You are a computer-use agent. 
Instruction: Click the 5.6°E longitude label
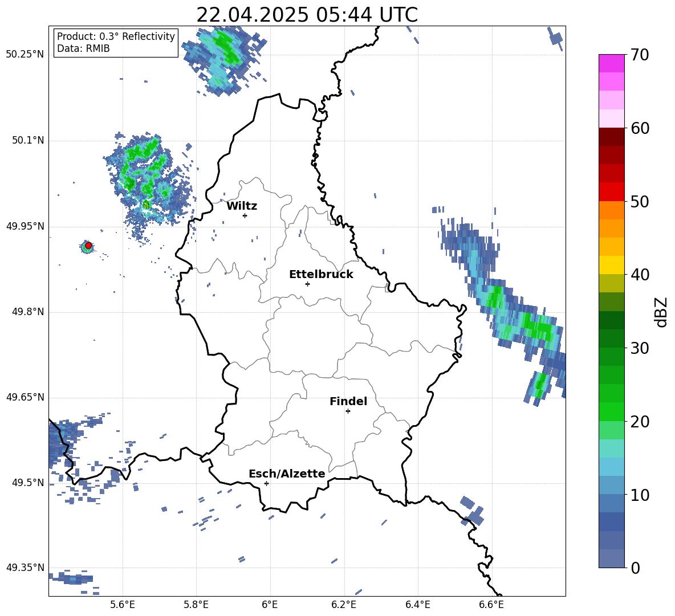(x=123, y=605)
